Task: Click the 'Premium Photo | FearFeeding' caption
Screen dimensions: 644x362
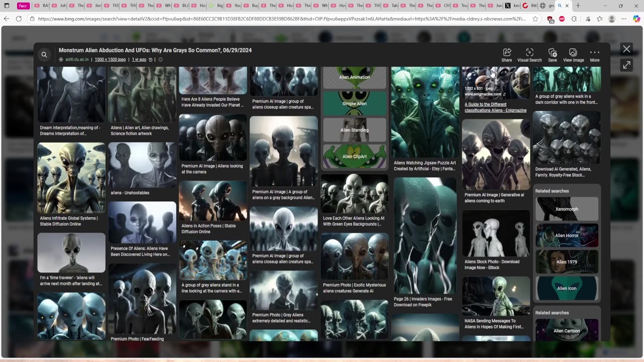Action: coord(137,339)
